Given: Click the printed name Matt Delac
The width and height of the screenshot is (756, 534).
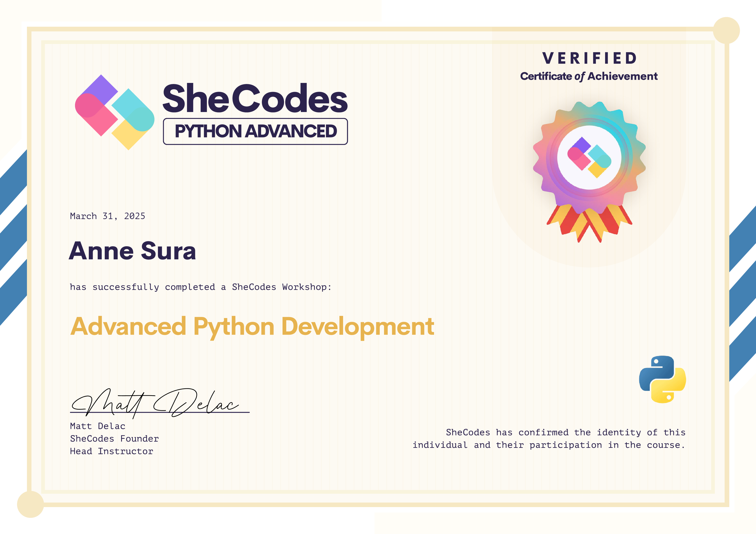Looking at the screenshot, I should pos(97,426).
